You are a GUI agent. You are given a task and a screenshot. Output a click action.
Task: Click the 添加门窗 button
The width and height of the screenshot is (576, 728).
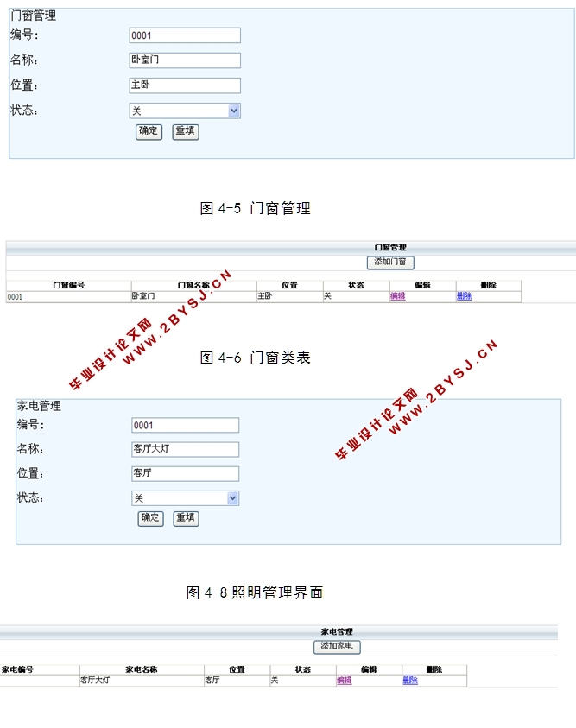point(390,263)
